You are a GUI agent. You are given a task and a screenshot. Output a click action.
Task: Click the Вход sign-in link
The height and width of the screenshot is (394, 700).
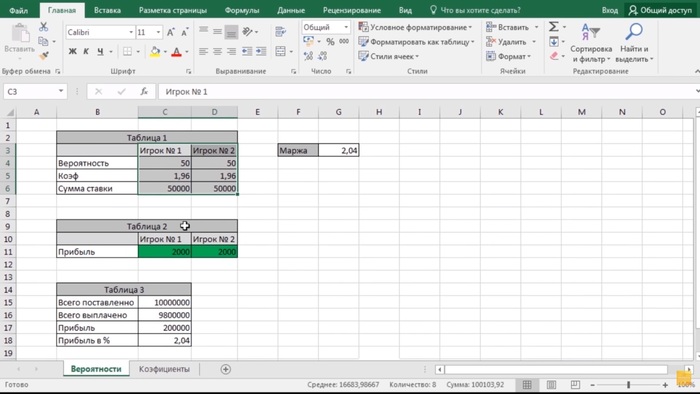pyautogui.click(x=609, y=10)
